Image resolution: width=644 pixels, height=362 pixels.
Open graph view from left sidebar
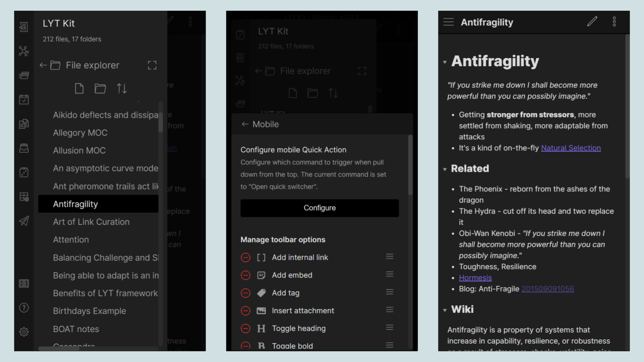(24, 51)
